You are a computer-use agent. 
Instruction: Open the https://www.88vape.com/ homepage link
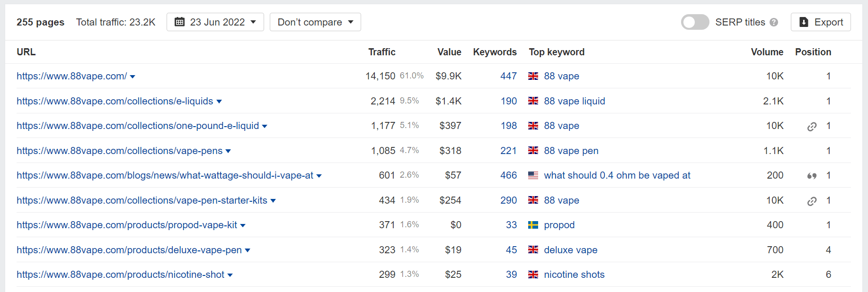[72, 76]
